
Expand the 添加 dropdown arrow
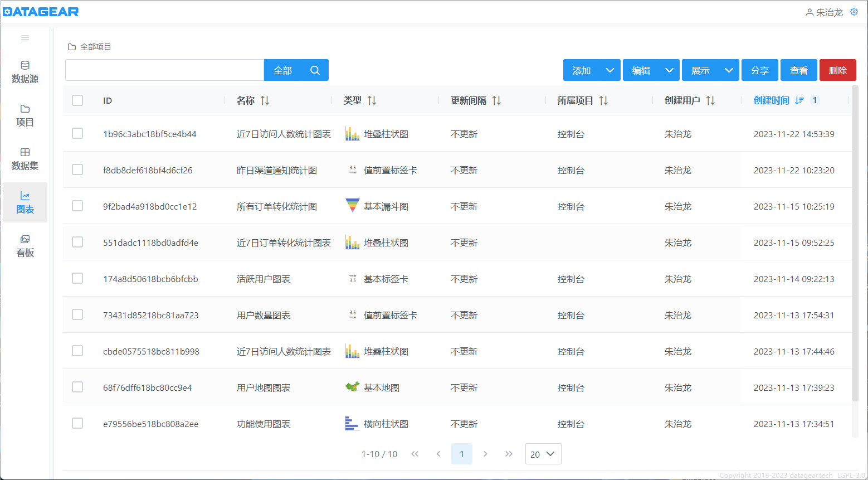610,70
